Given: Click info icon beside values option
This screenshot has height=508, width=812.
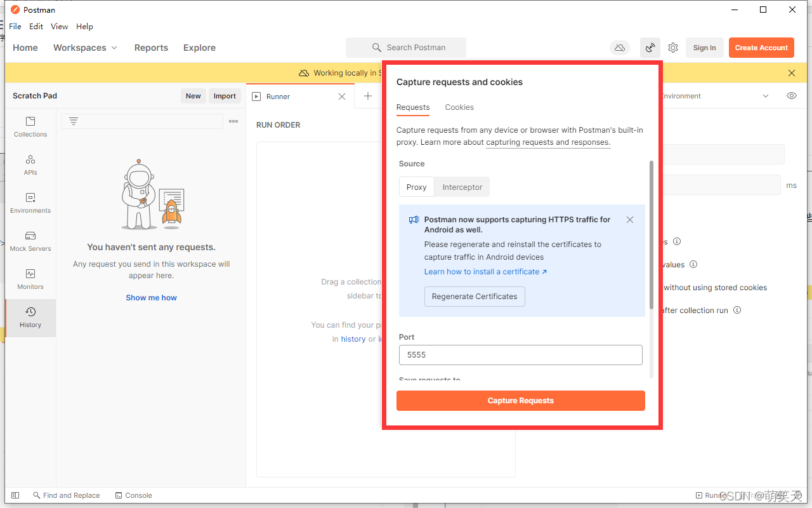Looking at the screenshot, I should click(x=693, y=264).
